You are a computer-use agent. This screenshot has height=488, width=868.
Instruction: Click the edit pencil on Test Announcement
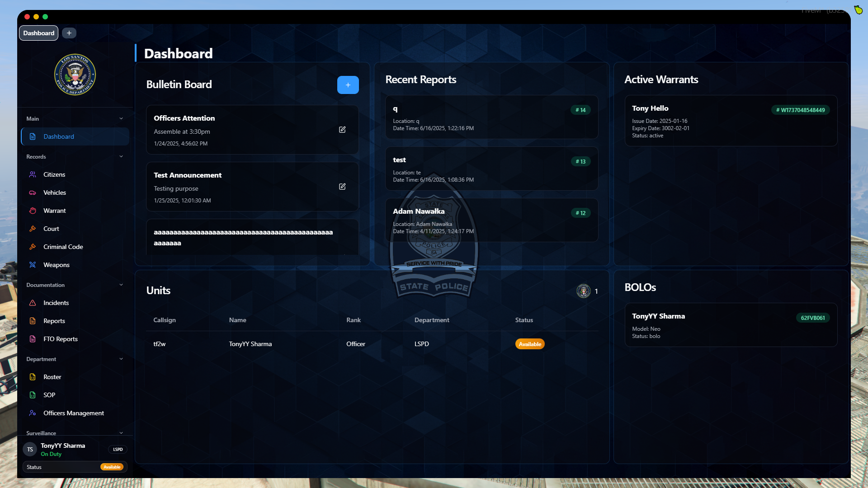[342, 186]
